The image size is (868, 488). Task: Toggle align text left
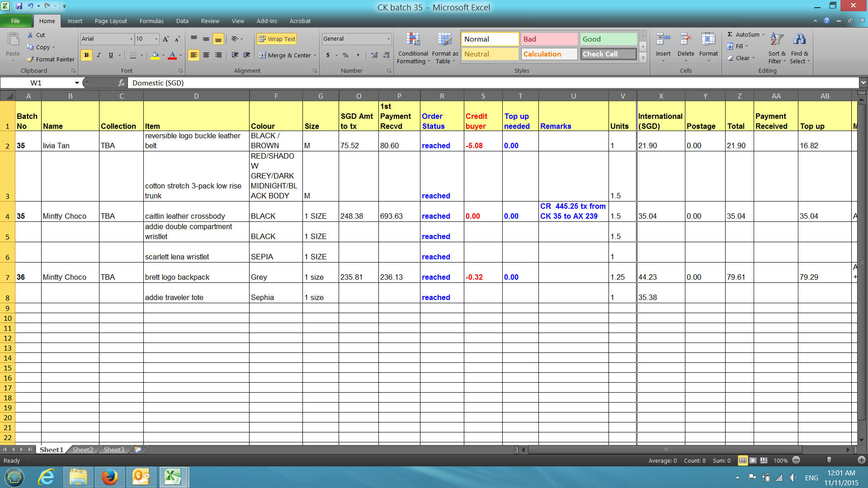(x=193, y=55)
